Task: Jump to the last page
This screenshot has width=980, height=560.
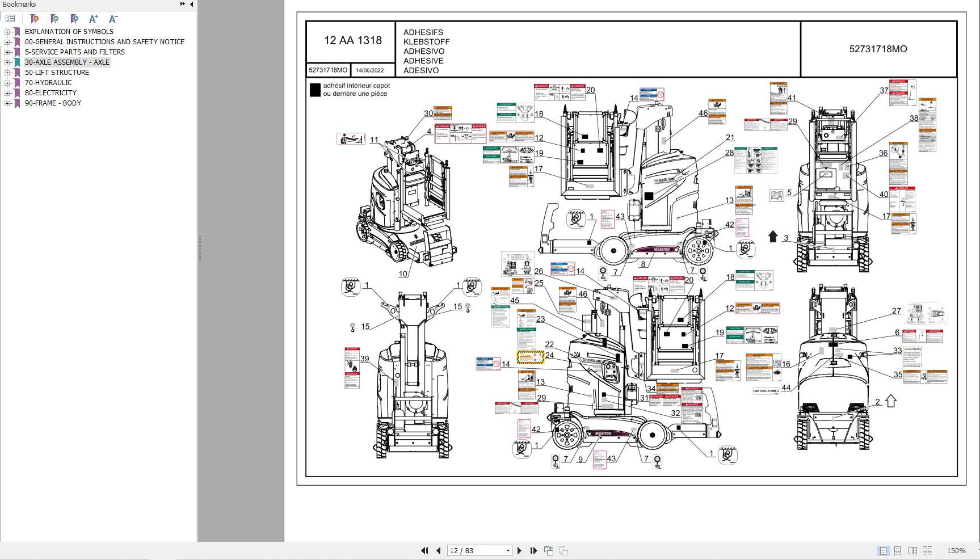Action: tap(533, 550)
